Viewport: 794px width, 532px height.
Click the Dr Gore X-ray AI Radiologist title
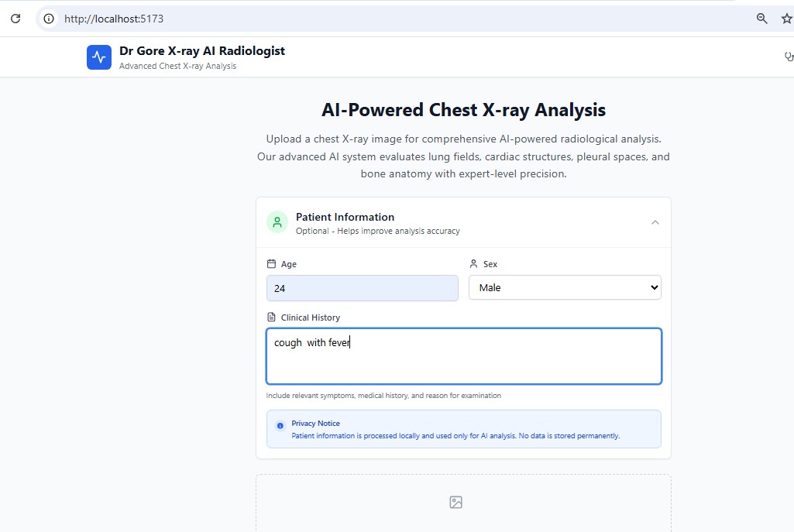(x=201, y=50)
